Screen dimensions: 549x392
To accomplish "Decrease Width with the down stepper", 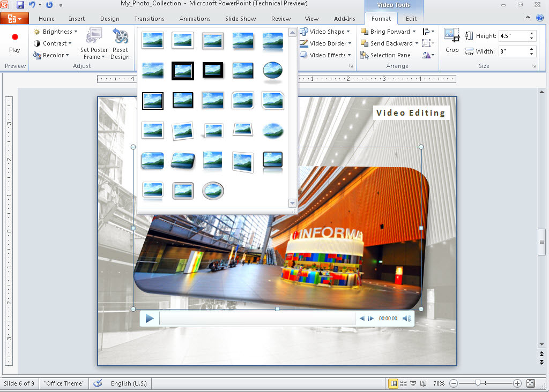I will click(531, 54).
